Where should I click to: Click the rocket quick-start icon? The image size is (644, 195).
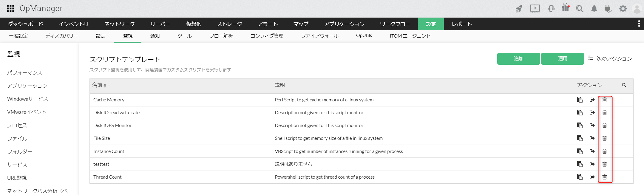[519, 9]
